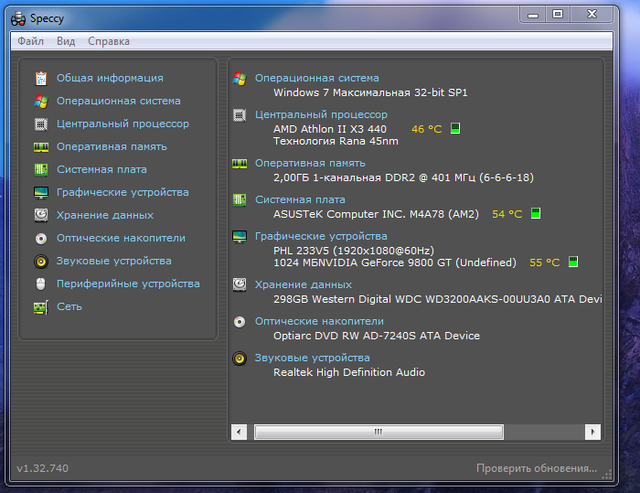Click the hard drive icon in sidebar
This screenshot has width=640, height=493.
[41, 215]
